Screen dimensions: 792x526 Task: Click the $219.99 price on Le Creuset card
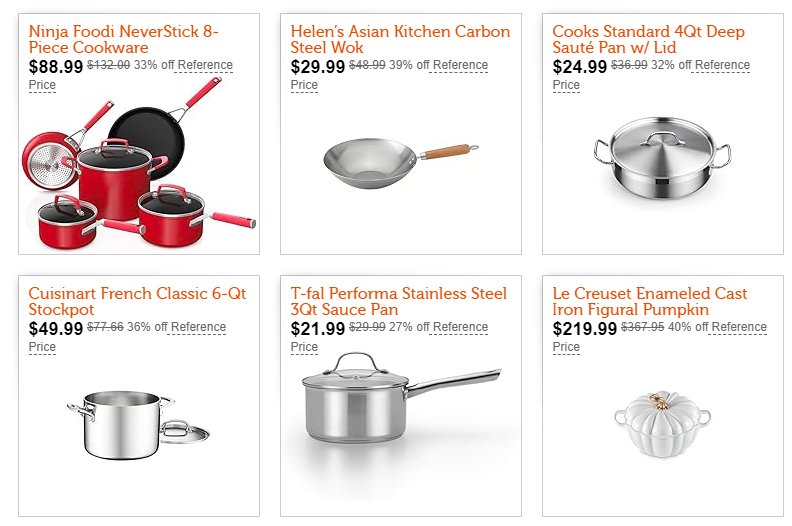(x=584, y=329)
